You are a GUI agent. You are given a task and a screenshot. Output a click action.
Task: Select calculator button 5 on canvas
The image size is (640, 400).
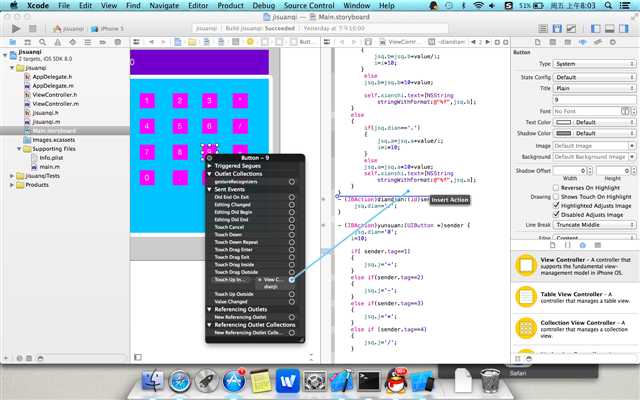[180, 126]
